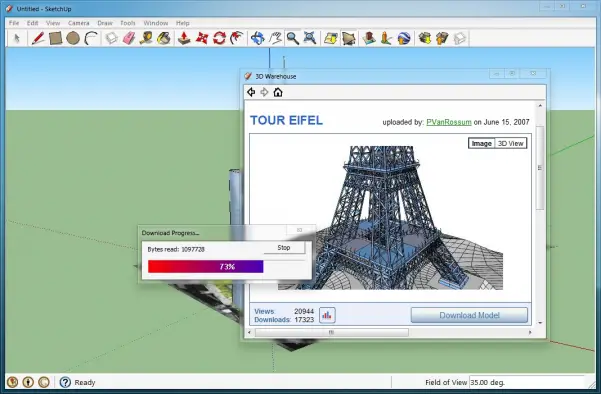Switch preview to 3D View
Screen dimensions: 601x394
click(x=511, y=143)
